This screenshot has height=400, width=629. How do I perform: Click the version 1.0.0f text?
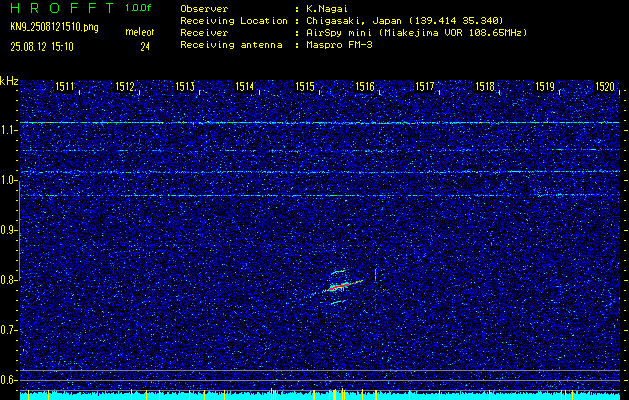[138, 8]
